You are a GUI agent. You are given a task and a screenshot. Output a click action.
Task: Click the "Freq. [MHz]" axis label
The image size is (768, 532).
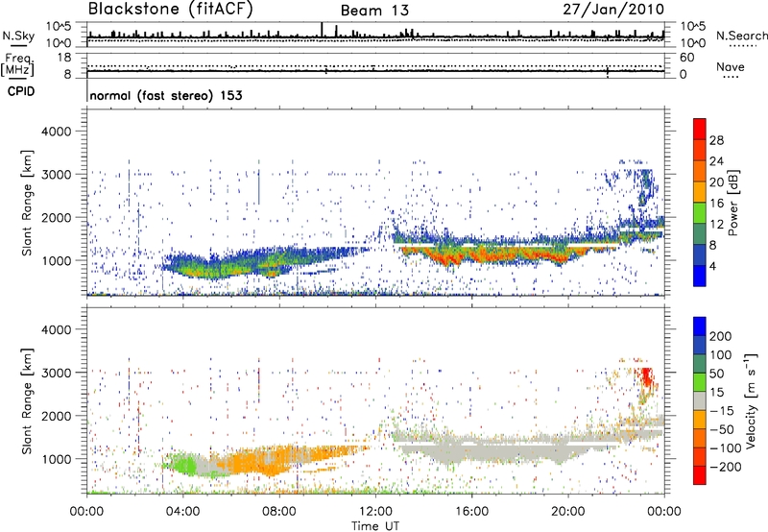pos(17,64)
